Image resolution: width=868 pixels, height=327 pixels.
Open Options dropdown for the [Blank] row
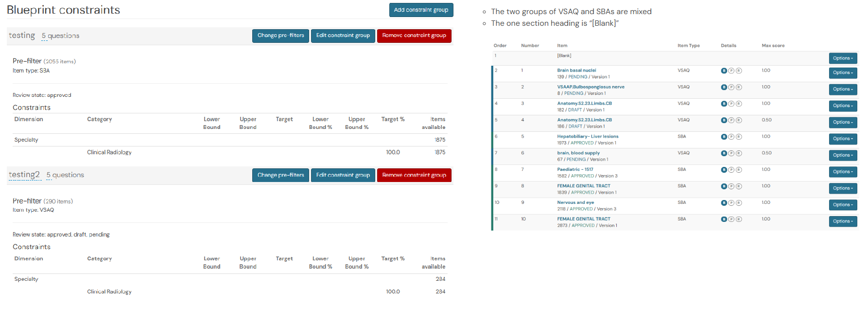click(x=843, y=58)
